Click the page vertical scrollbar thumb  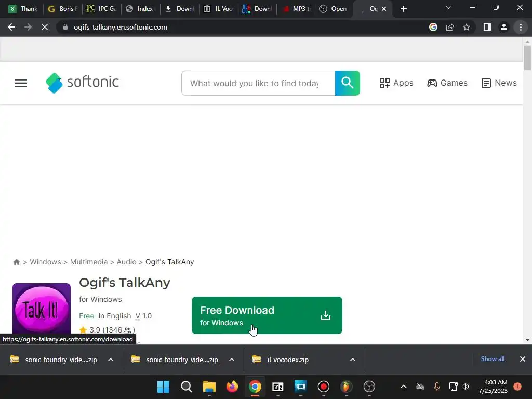point(527,58)
